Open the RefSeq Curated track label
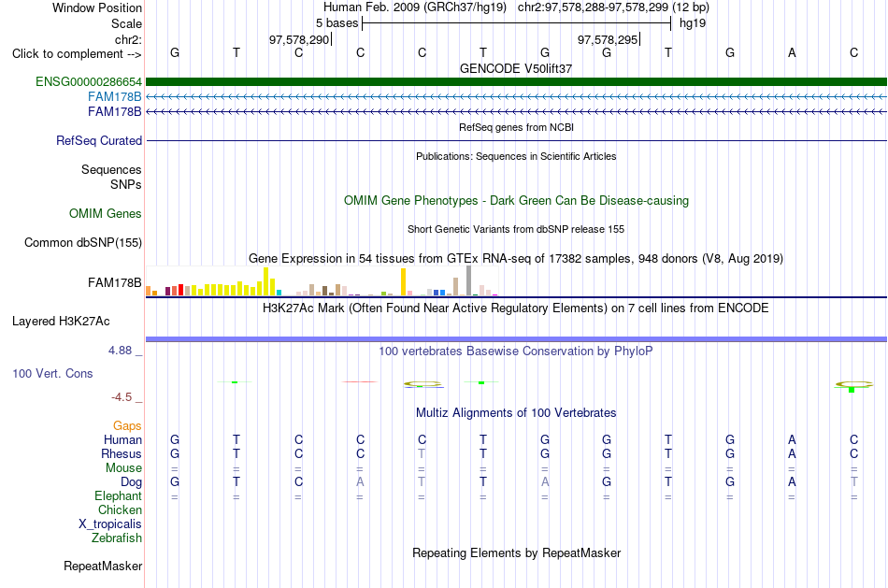This screenshot has width=888, height=588. point(99,140)
